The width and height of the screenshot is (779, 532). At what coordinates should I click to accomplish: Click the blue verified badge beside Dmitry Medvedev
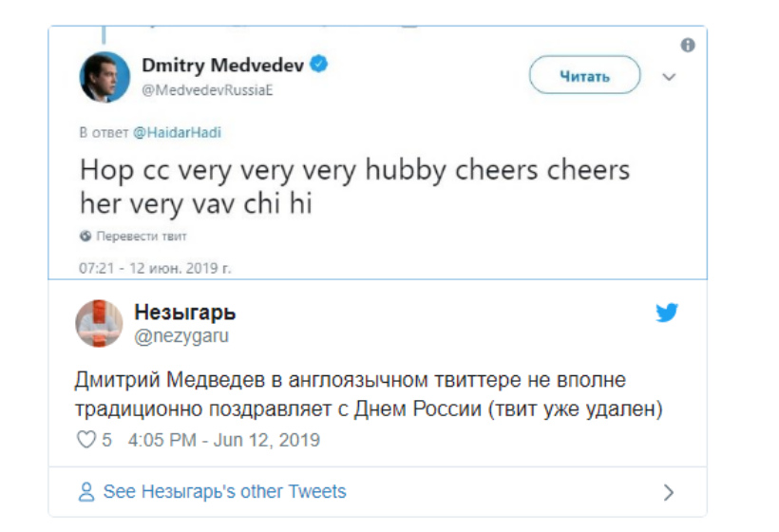point(321,65)
